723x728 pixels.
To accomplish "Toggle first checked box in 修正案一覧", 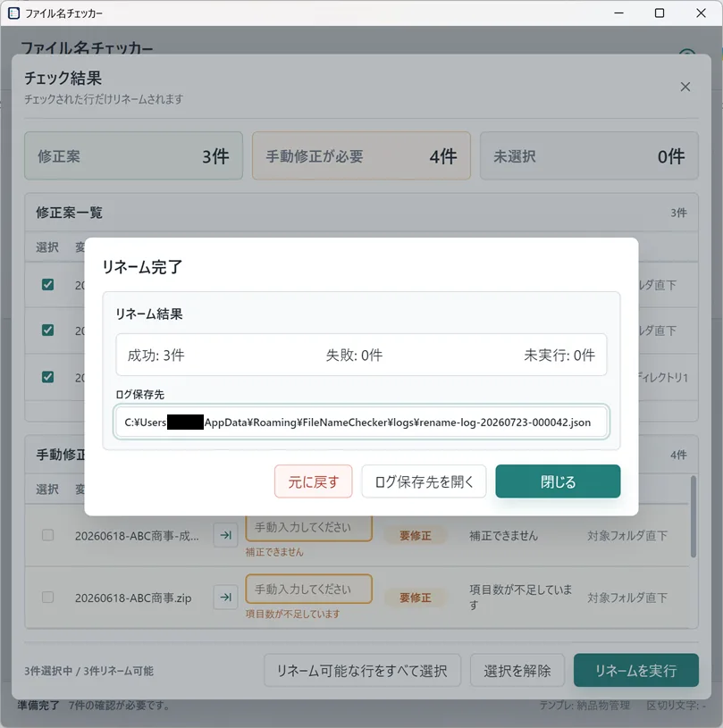I will 47,284.
